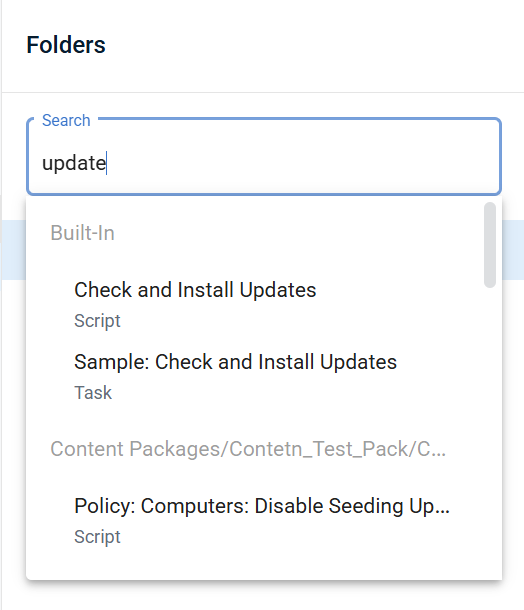Place cursor in the typed "update" text
Screen dimensions: 524x610
coord(74,163)
